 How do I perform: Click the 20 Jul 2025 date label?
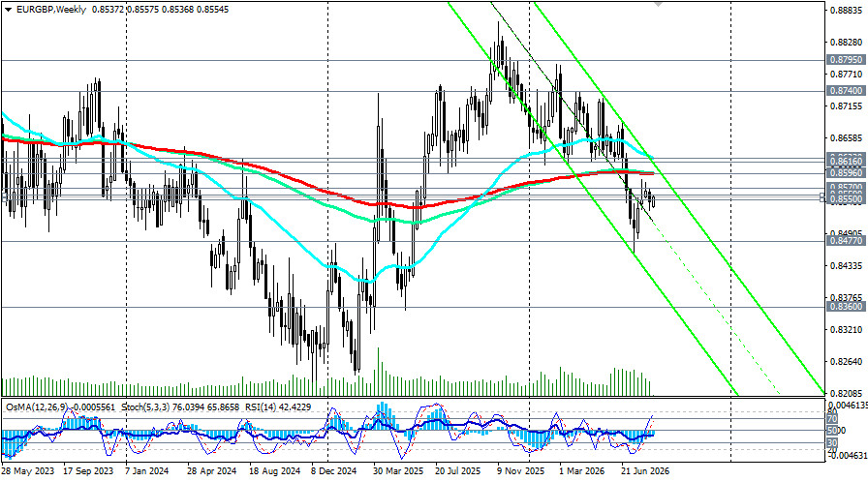(458, 471)
